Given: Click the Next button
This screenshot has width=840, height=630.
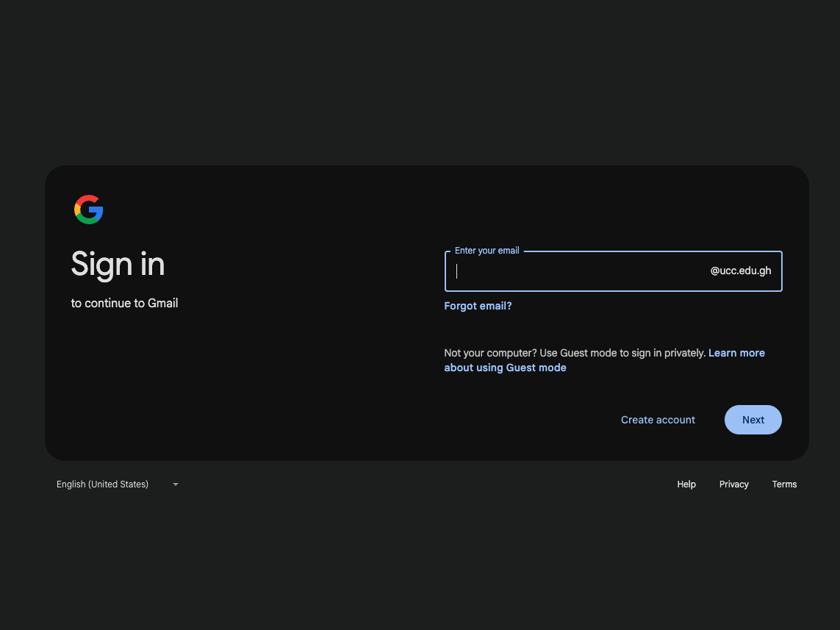Looking at the screenshot, I should 753,420.
